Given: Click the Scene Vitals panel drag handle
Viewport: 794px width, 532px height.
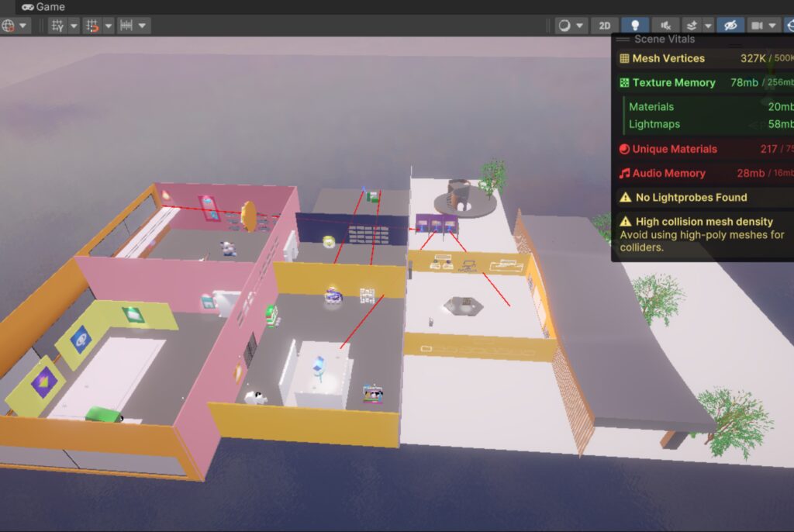Looking at the screenshot, I should [622, 39].
